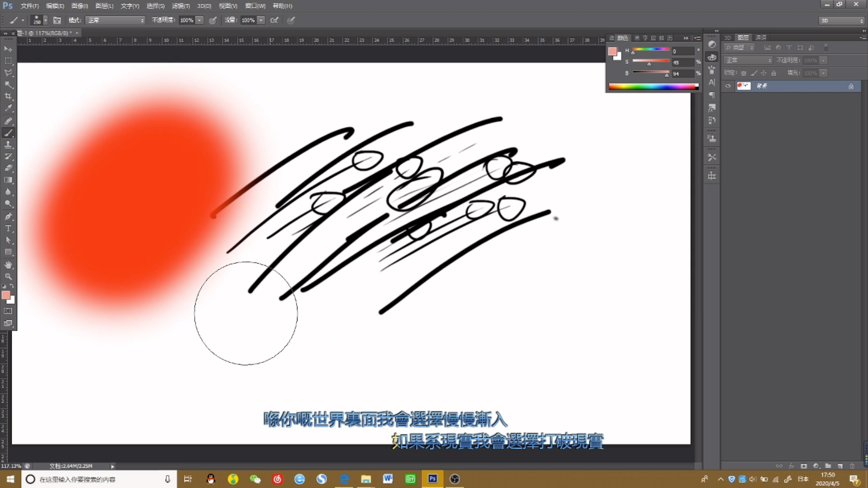Click the 背景 layer thumbnail
The height and width of the screenshot is (488, 868).
pos(744,86)
